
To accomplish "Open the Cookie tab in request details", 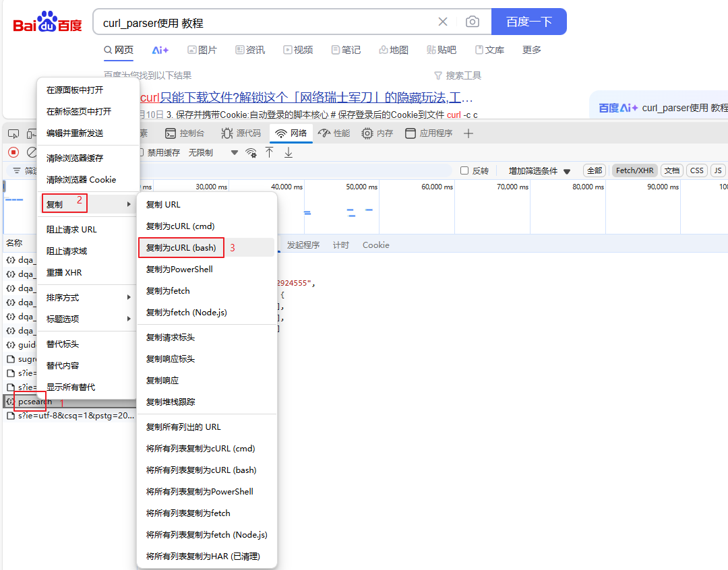I will click(375, 245).
